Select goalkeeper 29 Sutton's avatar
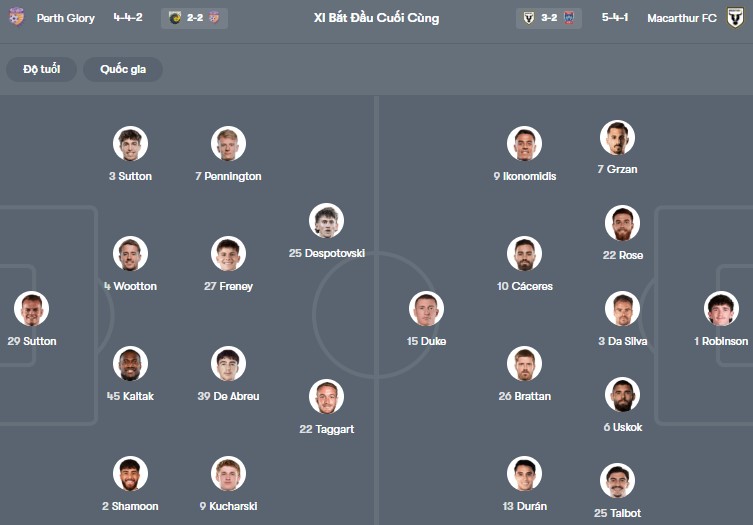Screen dimensions: 753x525 [31, 309]
